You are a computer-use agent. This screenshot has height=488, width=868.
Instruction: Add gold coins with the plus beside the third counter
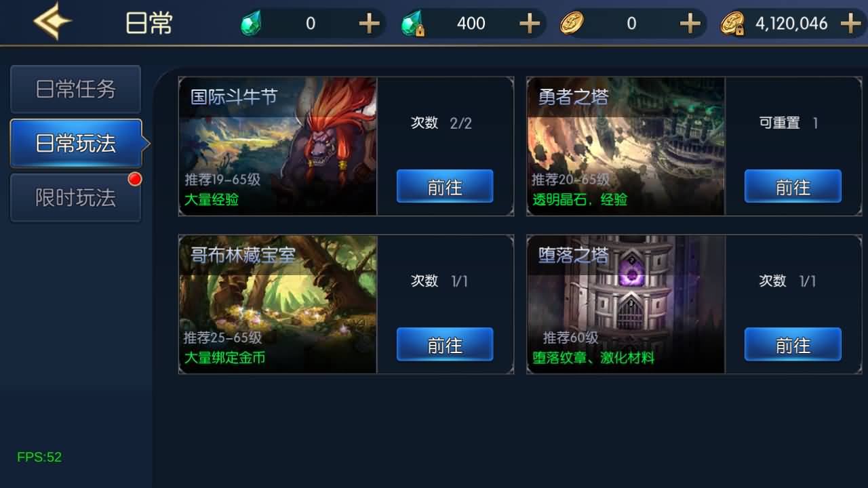690,24
